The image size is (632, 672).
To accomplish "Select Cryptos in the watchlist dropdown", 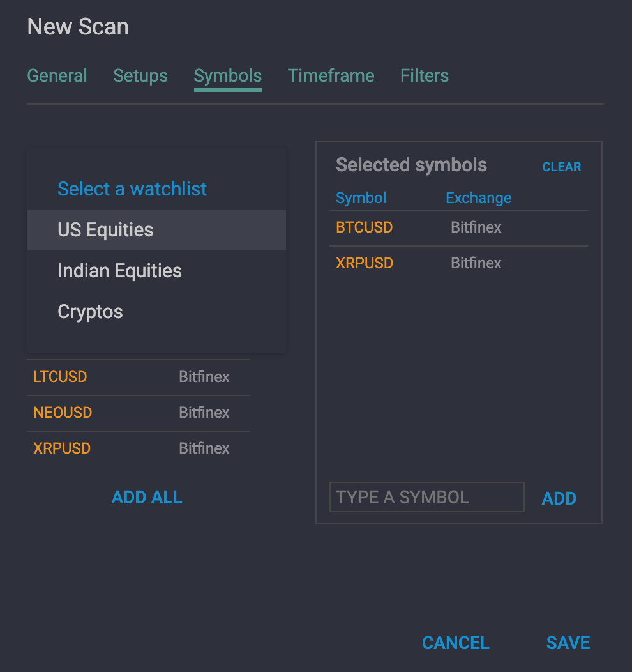I will point(90,312).
